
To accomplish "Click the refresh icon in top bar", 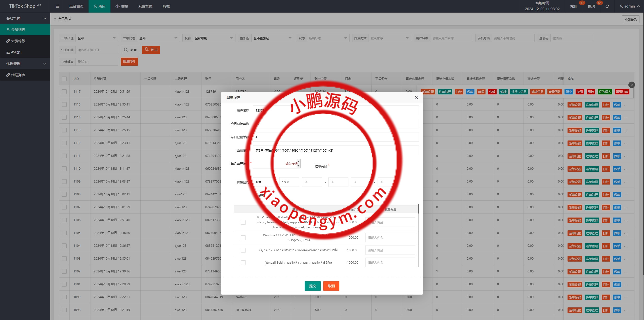I will pyautogui.click(x=607, y=6).
